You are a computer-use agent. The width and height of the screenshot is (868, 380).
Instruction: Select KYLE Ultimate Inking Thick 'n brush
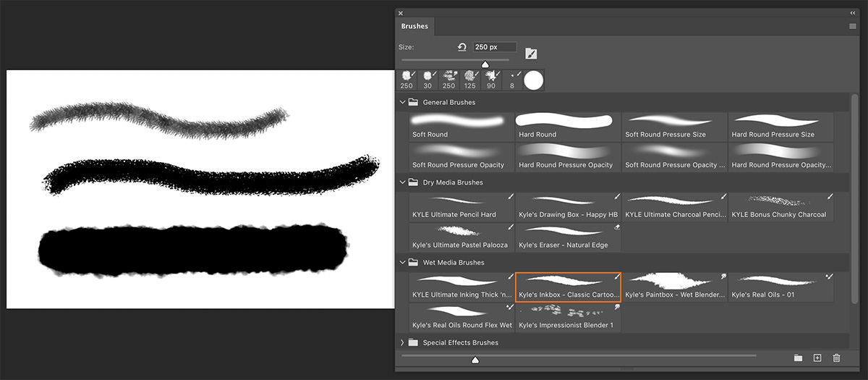(461, 287)
